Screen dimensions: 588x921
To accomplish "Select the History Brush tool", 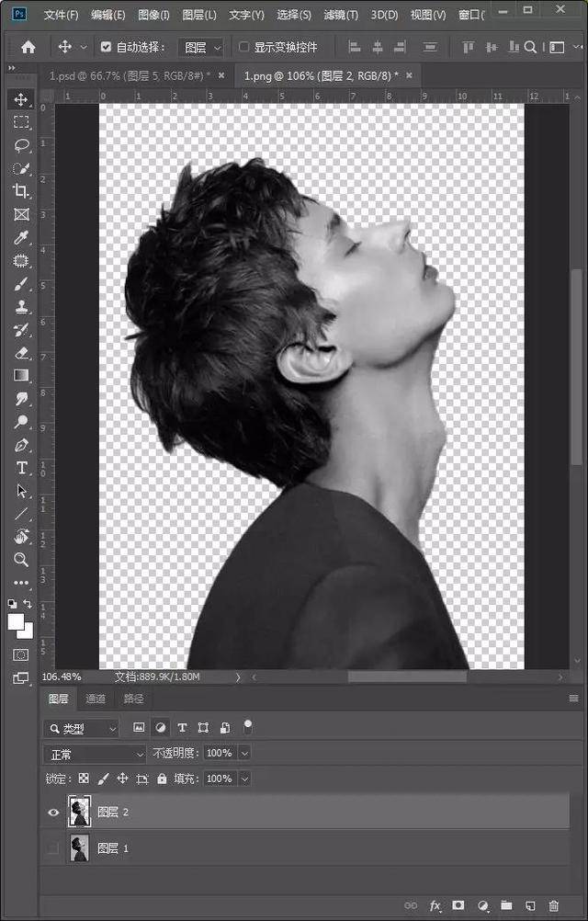I will coord(21,329).
